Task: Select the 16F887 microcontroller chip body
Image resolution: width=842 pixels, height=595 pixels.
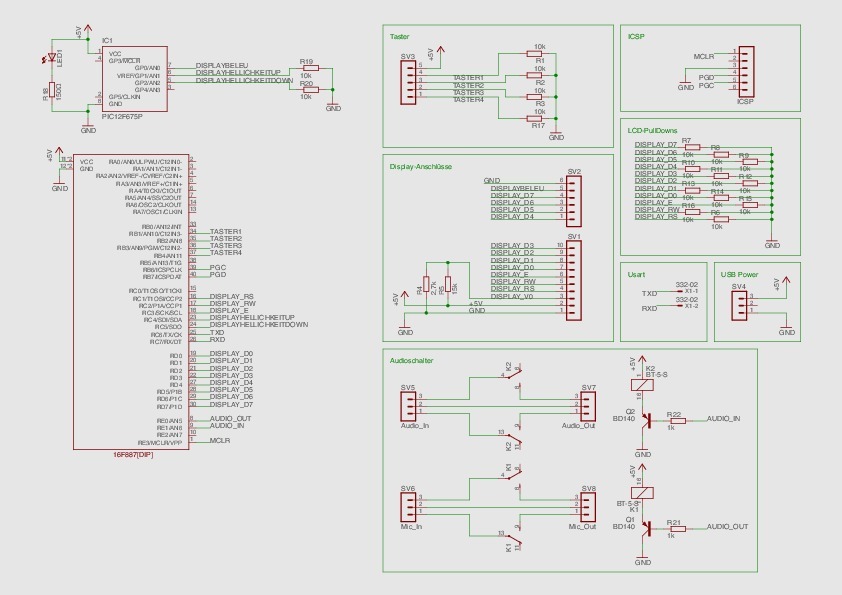Action: tap(131, 301)
